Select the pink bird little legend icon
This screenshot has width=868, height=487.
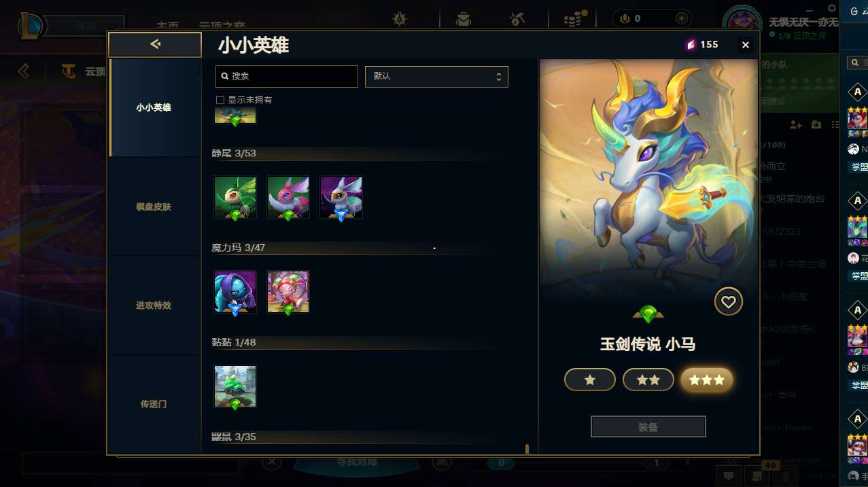[288, 197]
